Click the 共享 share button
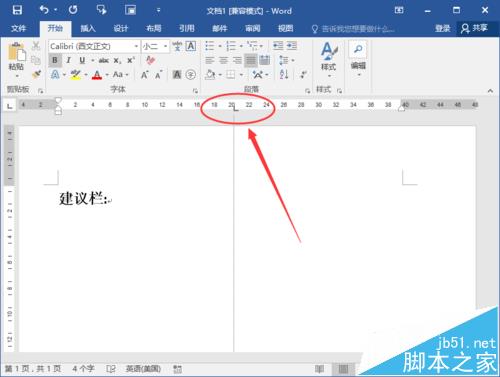 [474, 28]
